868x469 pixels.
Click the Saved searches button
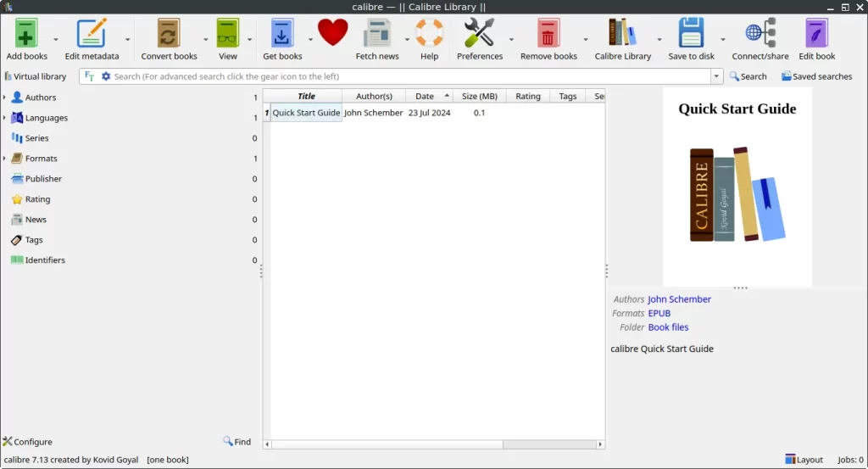click(x=816, y=76)
